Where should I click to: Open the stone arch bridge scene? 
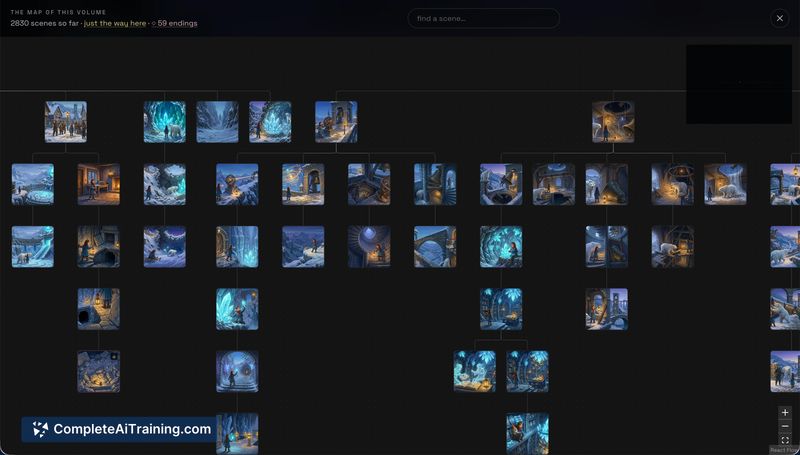(435, 247)
